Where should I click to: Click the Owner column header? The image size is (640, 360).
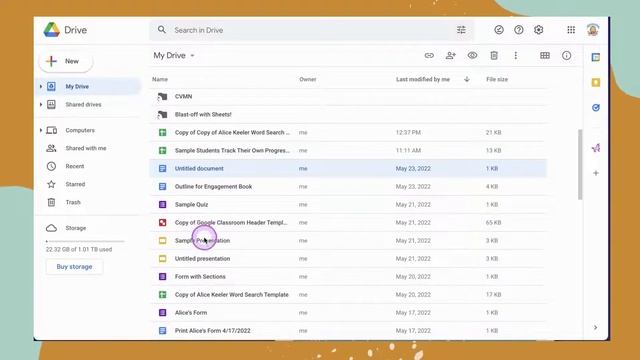(308, 79)
